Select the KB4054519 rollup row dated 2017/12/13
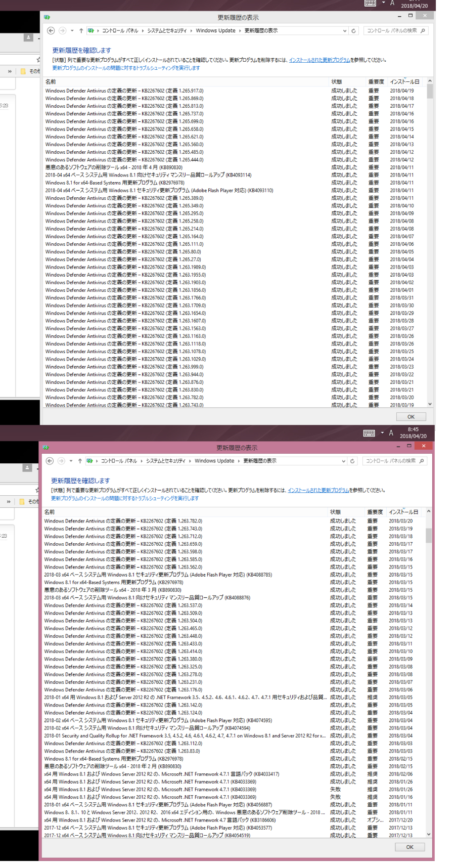This screenshot has height=868, width=456. click(x=234, y=835)
